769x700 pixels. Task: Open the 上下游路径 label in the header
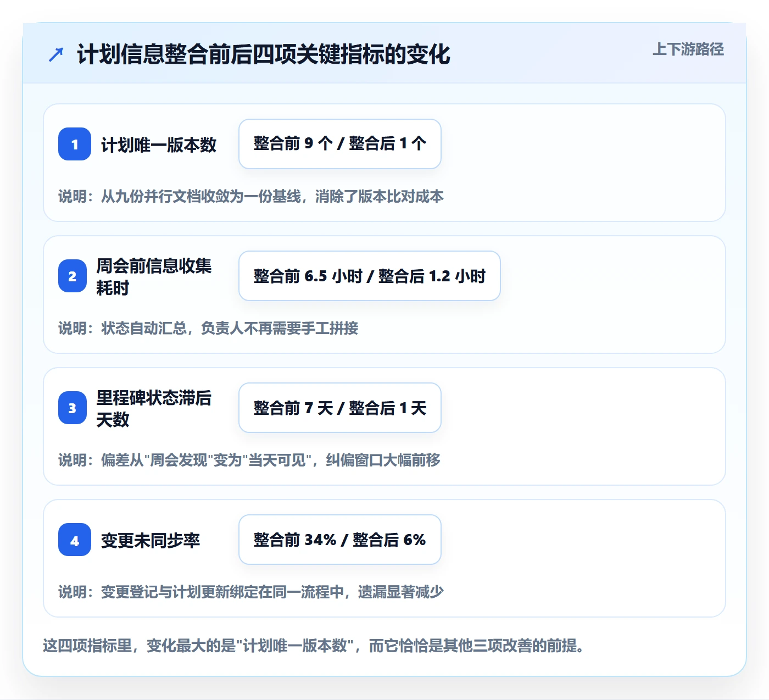point(688,49)
